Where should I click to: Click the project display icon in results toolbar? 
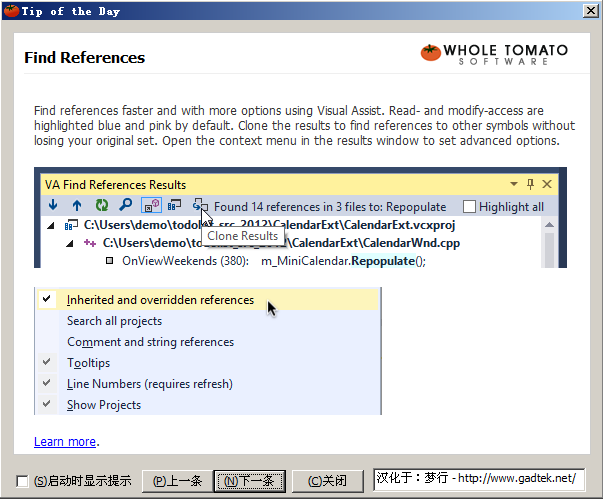[x=175, y=205]
